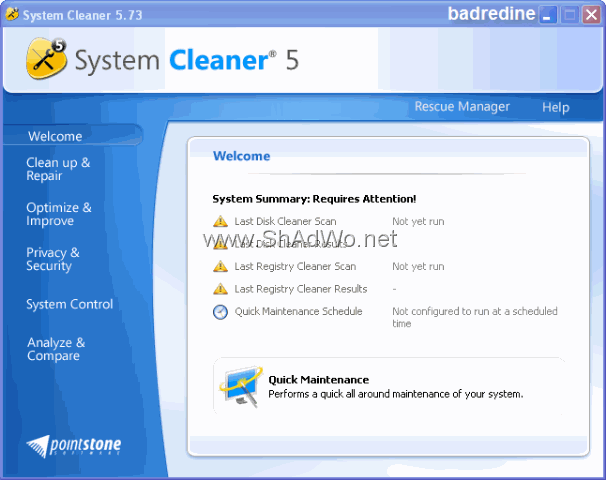
Task: Click the Quick Maintenance monitor icon
Action: (241, 386)
